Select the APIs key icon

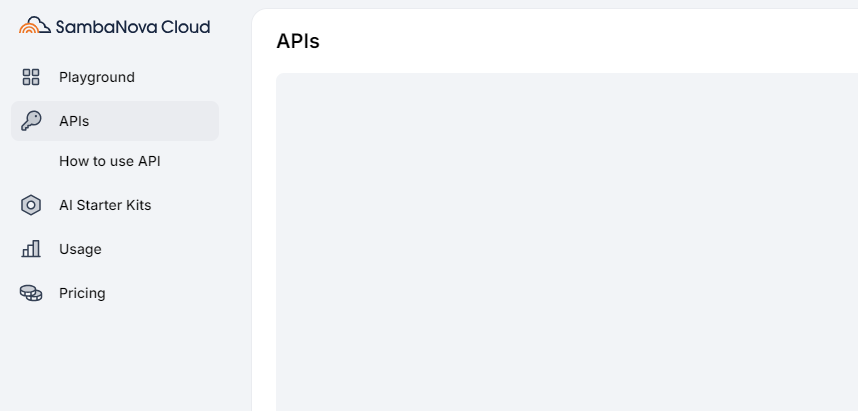[31, 121]
